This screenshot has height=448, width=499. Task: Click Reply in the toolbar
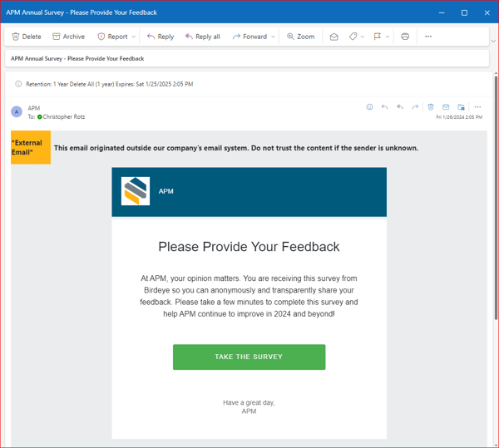click(x=161, y=37)
